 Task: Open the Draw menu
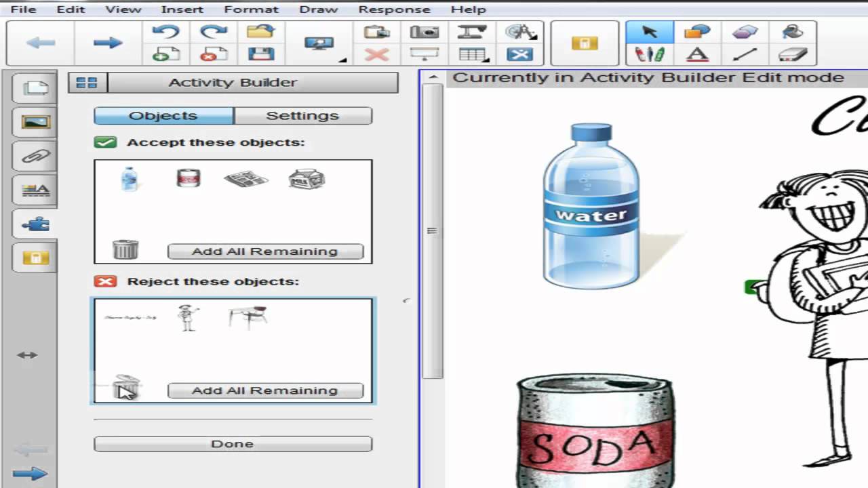[318, 9]
